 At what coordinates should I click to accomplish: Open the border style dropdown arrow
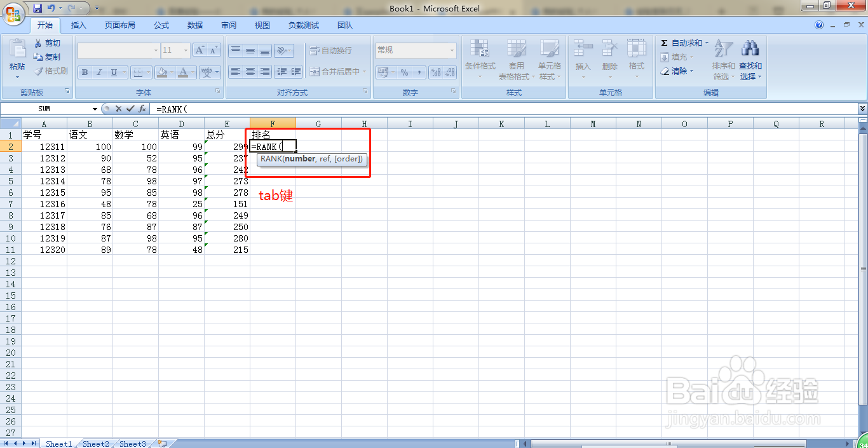click(147, 72)
